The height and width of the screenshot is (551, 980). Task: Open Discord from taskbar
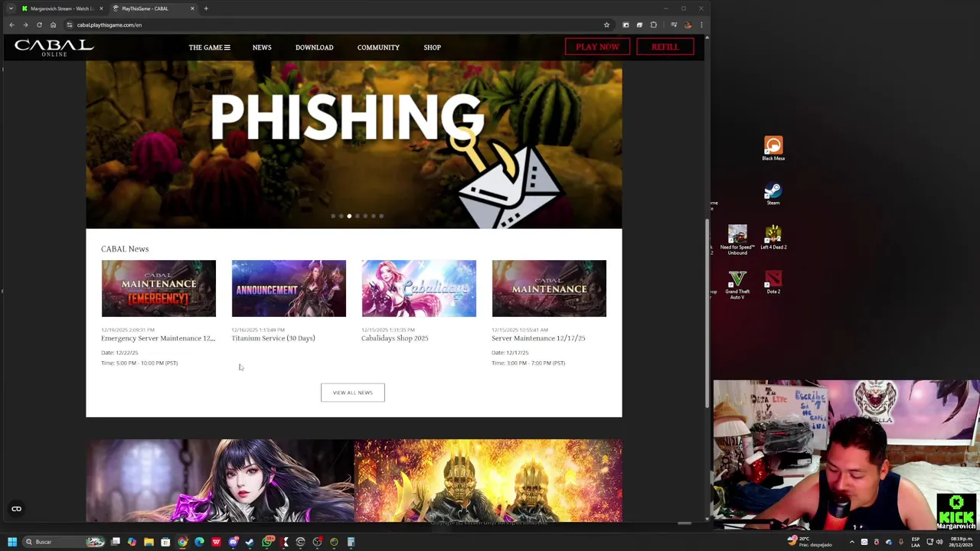pyautogui.click(x=233, y=542)
